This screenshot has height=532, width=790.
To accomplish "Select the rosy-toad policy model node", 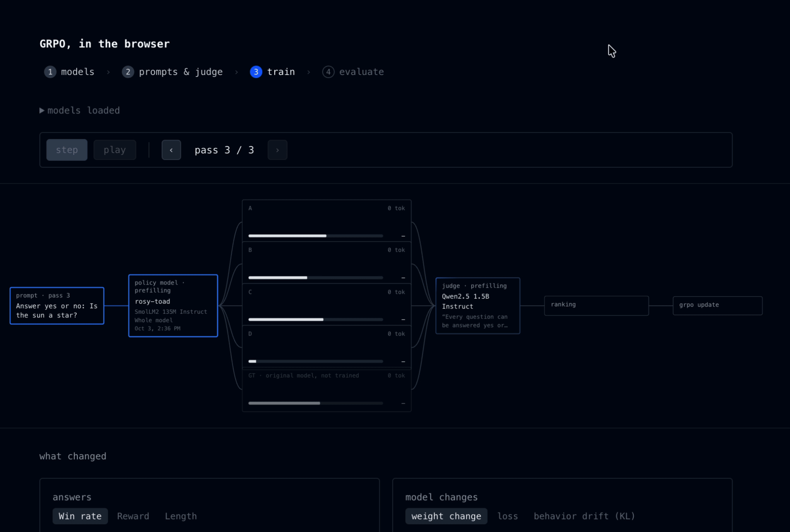I will coord(173,305).
